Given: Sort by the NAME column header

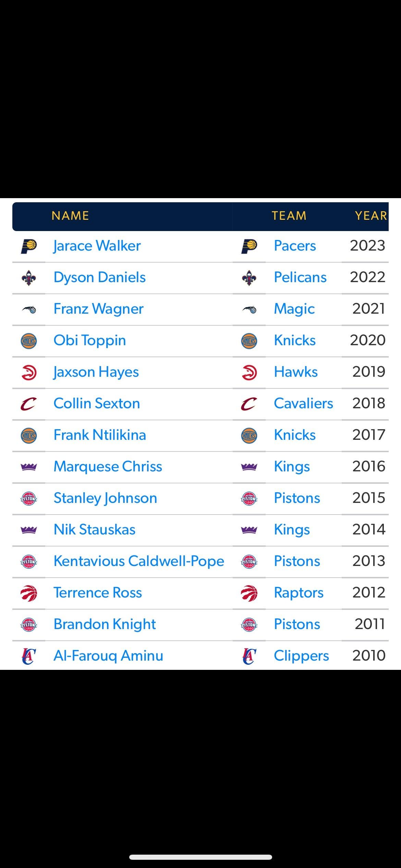Looking at the screenshot, I should (x=70, y=216).
